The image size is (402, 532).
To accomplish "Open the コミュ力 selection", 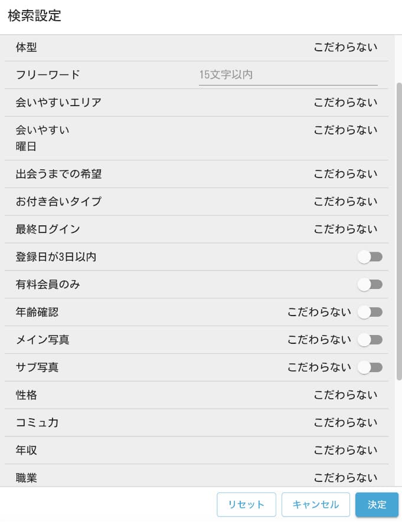I will pos(345,423).
